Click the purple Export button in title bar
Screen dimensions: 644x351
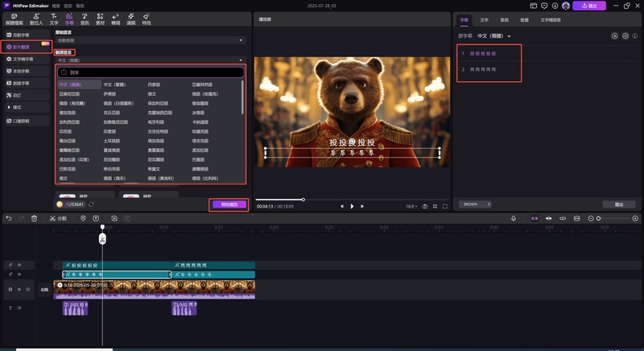[x=589, y=6]
